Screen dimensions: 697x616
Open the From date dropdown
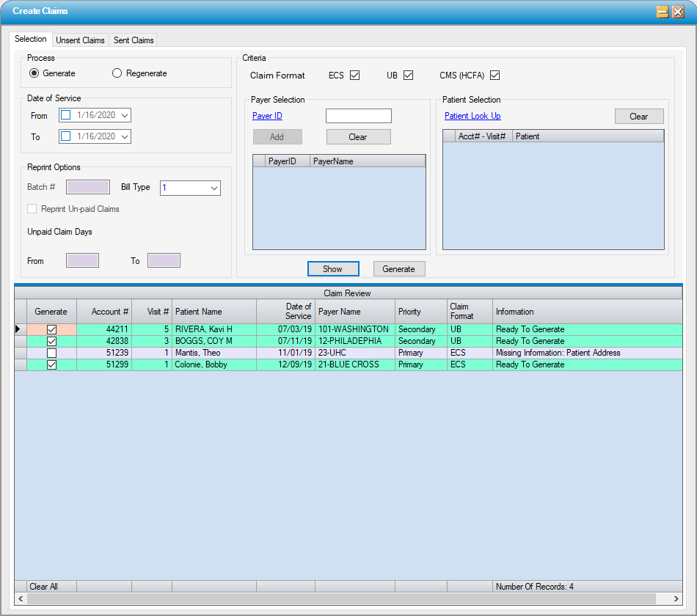coord(125,115)
